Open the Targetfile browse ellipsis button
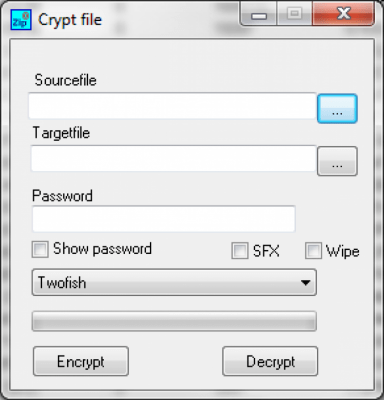 tap(337, 161)
